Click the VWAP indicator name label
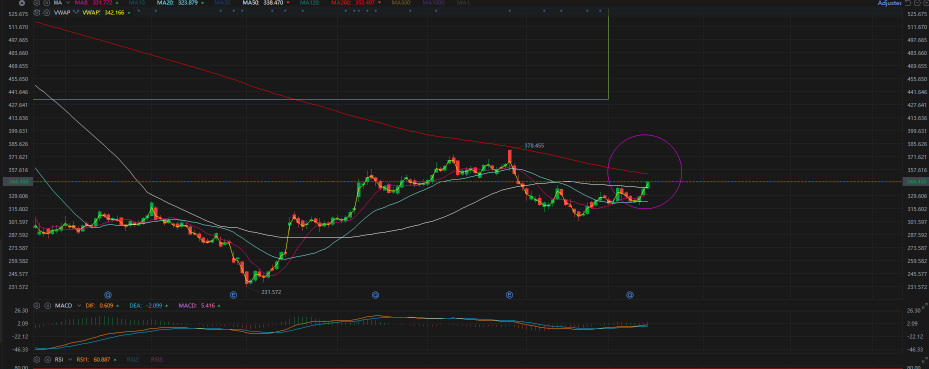 pyautogui.click(x=61, y=12)
